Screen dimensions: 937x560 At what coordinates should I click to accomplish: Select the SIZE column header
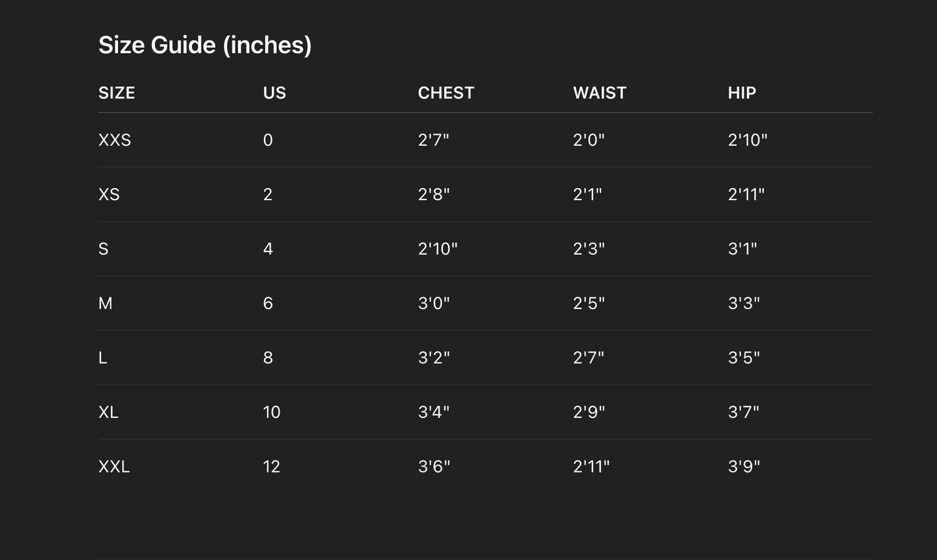[117, 93]
